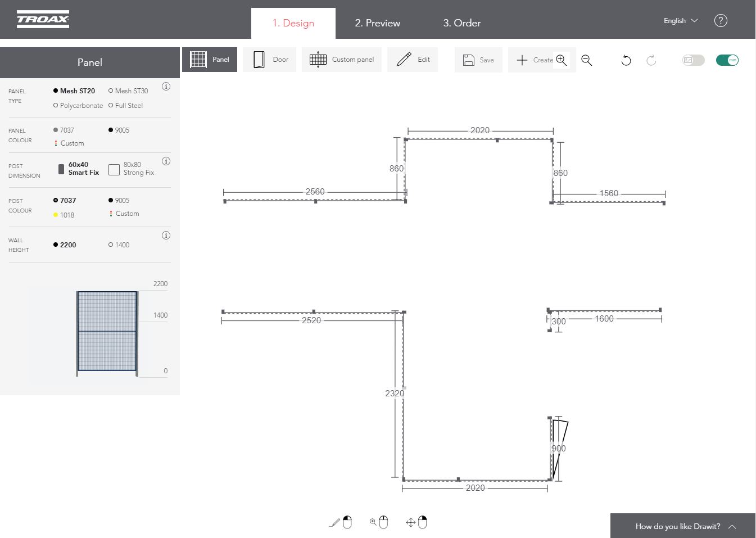
Task: Activate the Edit pencil tool
Action: (413, 60)
